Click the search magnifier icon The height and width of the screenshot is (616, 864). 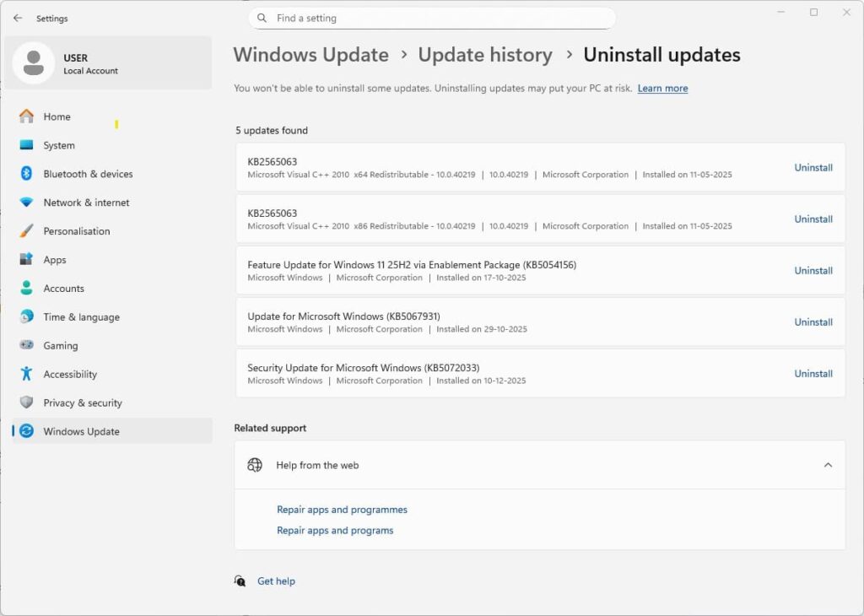tap(262, 19)
